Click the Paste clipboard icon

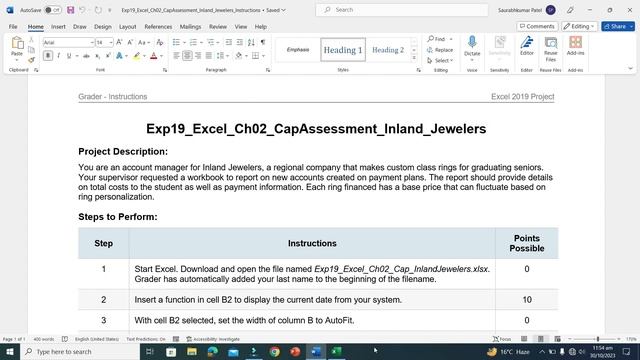pos(17,42)
